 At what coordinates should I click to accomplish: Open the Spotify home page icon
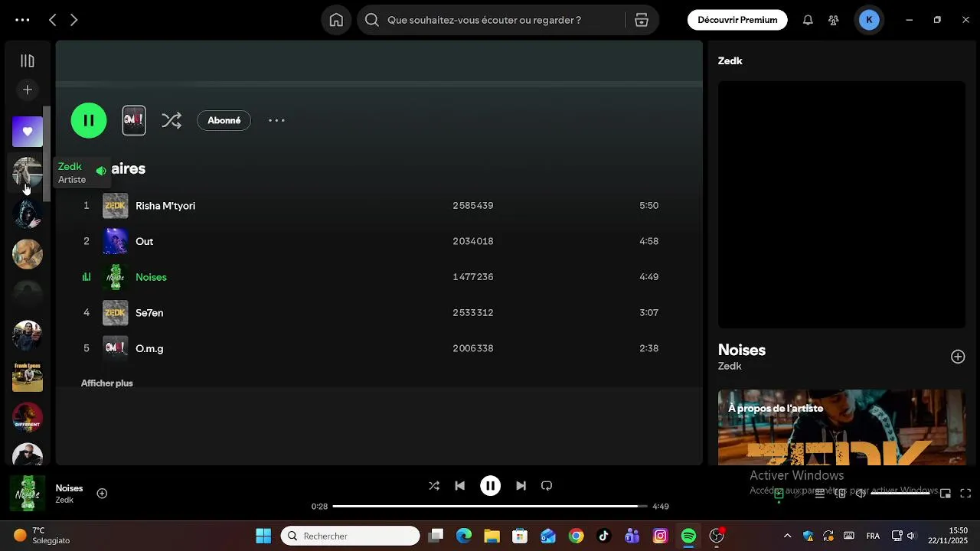click(336, 20)
